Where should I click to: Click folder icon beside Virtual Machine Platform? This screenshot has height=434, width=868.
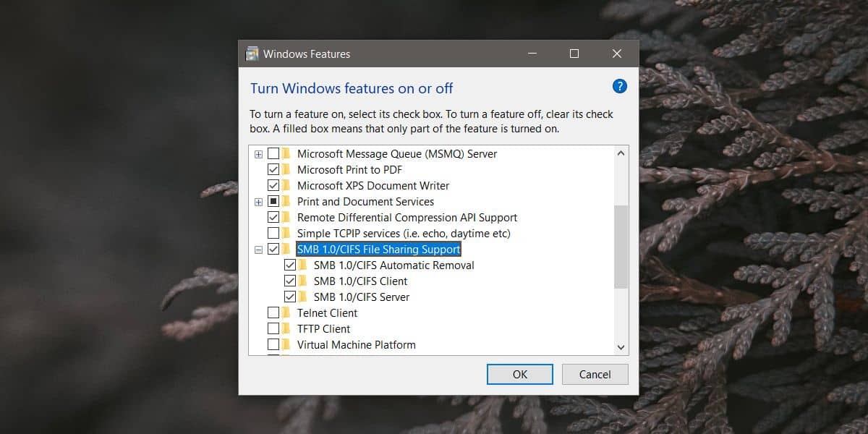click(287, 344)
